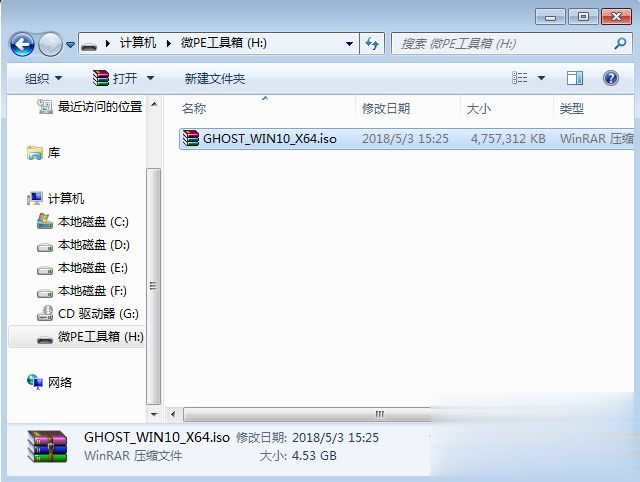Screen dimensions: 640x482
Task: Select 库 in the navigation pane
Action: coord(54,153)
